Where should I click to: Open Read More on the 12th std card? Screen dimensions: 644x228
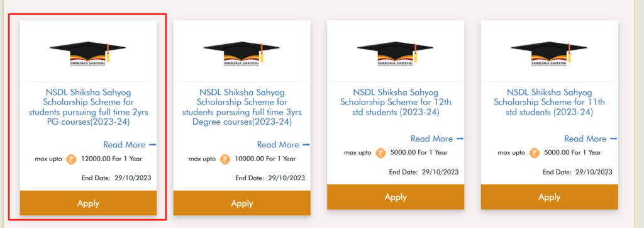tap(437, 139)
